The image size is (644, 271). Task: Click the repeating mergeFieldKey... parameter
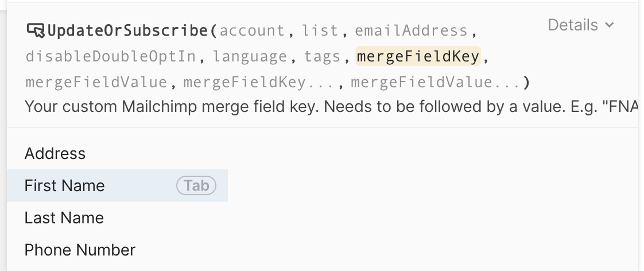click(x=261, y=83)
